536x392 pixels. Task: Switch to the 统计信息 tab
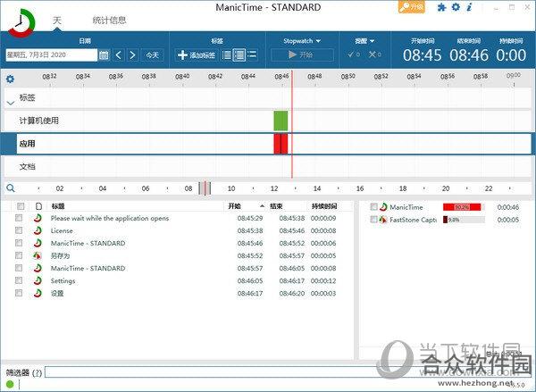click(x=109, y=21)
